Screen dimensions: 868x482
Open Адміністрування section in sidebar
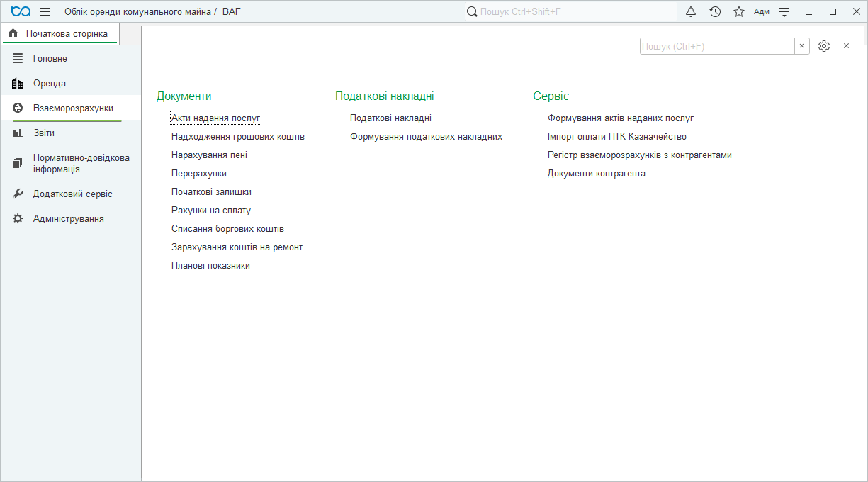[68, 219]
